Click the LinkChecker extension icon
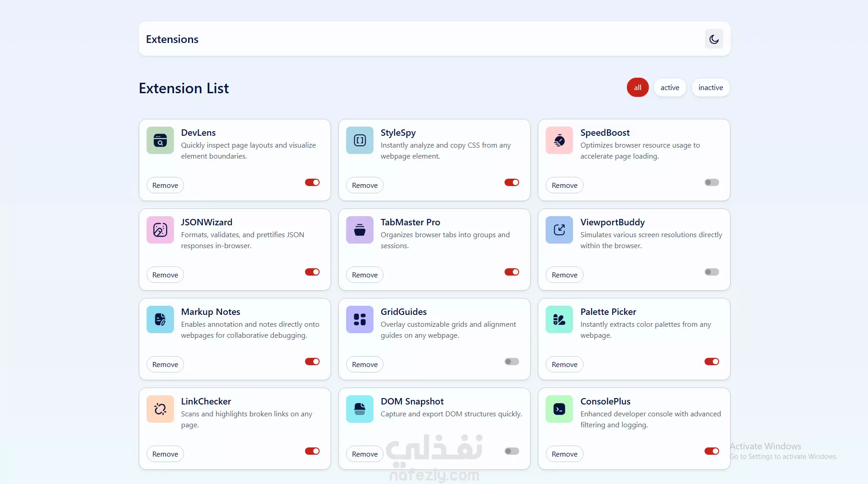The height and width of the screenshot is (484, 868). [x=160, y=409]
